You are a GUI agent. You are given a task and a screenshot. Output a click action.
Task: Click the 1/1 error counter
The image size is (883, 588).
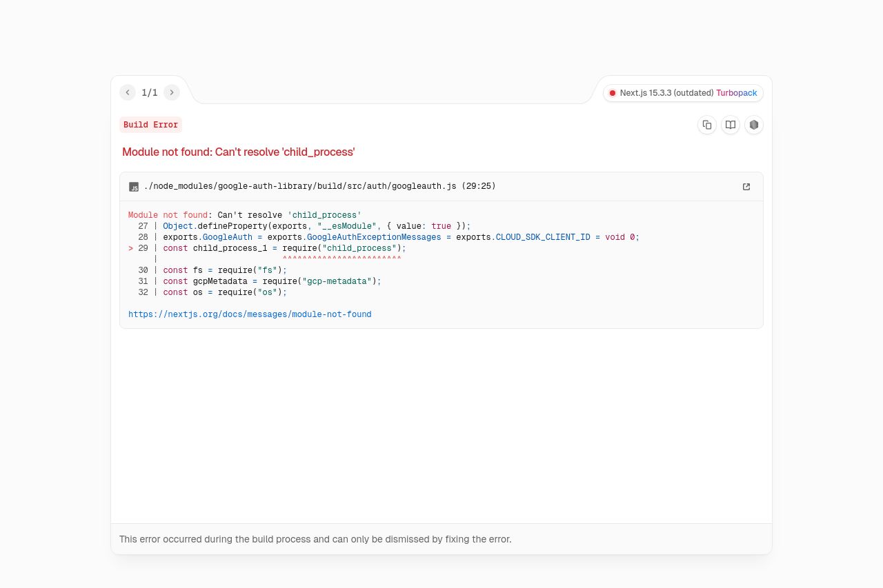pos(150,92)
